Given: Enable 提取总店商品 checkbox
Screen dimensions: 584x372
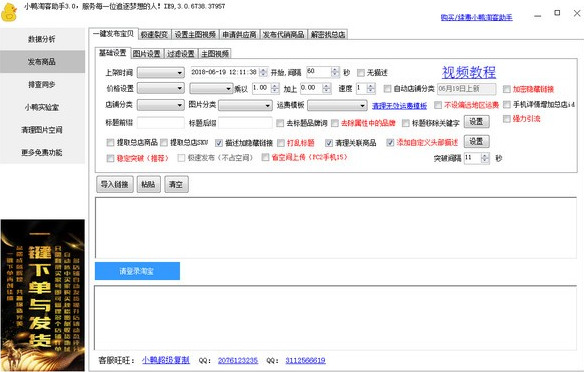Looking at the screenshot, I should [110, 142].
